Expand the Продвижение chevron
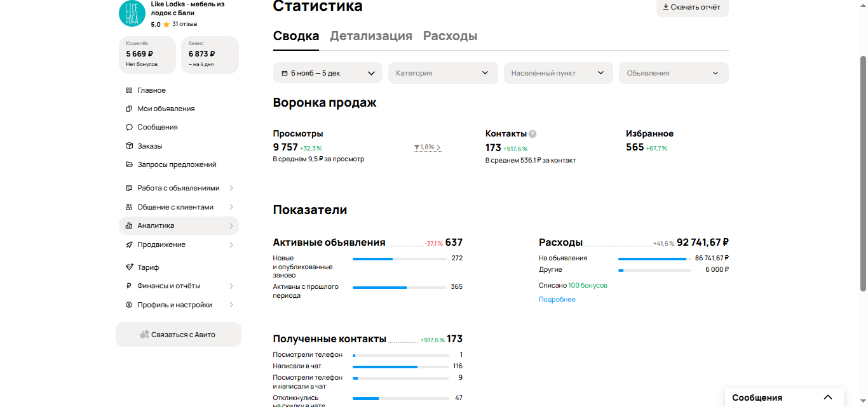Viewport: 868px width, 407px height. (231, 244)
